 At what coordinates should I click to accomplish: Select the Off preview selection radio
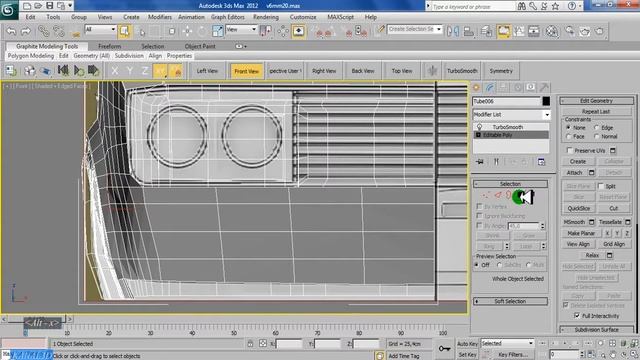click(476, 265)
